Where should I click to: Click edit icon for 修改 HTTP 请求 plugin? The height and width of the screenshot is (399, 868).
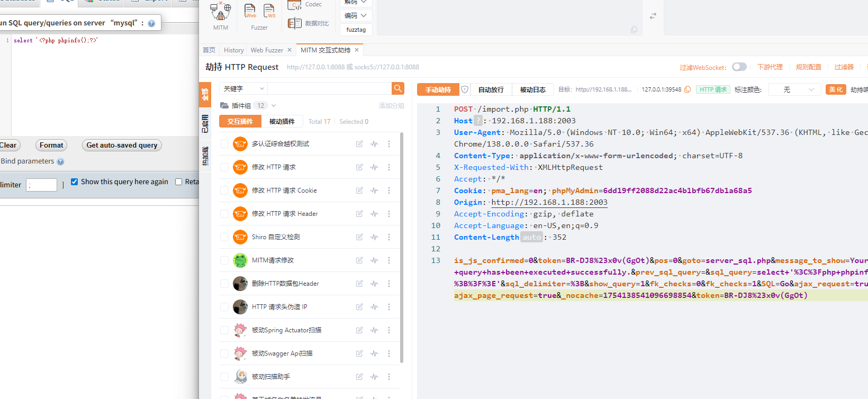(359, 167)
